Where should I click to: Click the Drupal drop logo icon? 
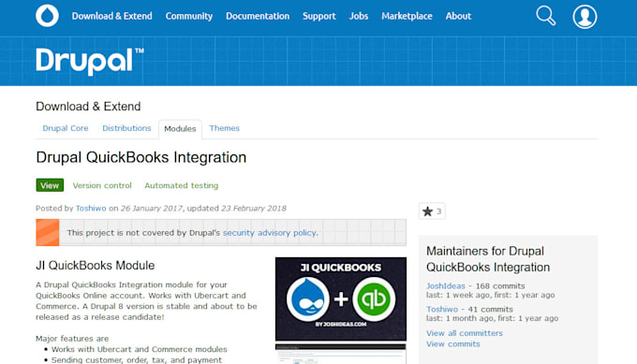click(x=47, y=16)
